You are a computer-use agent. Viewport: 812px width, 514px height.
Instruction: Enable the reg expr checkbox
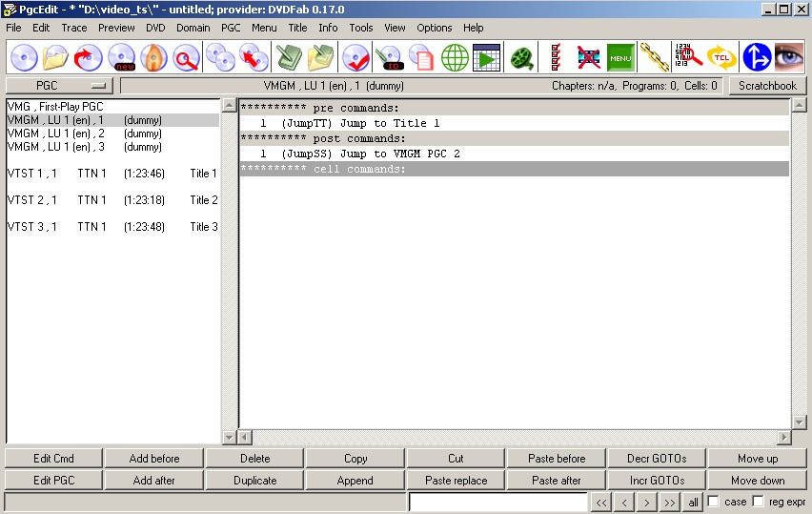click(758, 501)
